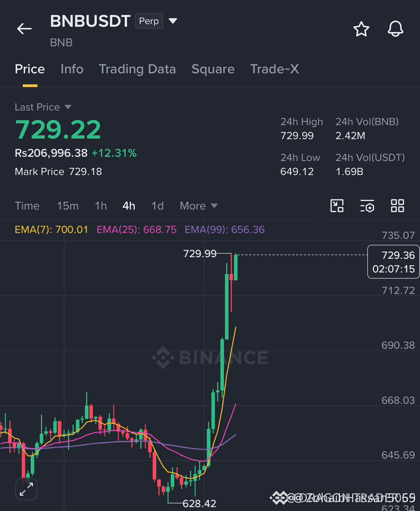Tap the 668.03 price axis label
The width and height of the screenshot is (420, 511).
click(398, 400)
